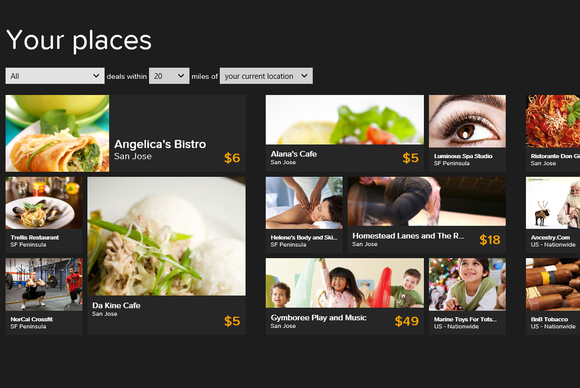Open Alana's Cafe deal tile

[345, 134]
